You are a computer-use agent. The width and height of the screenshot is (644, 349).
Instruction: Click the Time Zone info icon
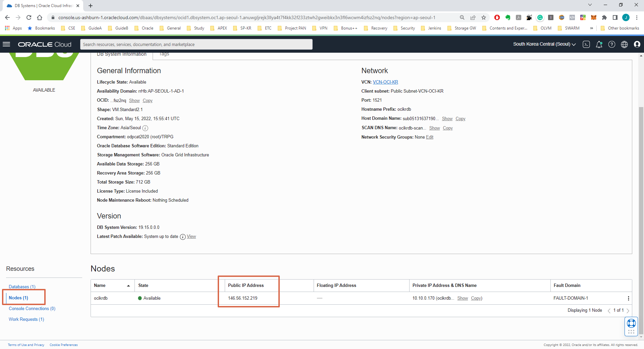pos(145,128)
